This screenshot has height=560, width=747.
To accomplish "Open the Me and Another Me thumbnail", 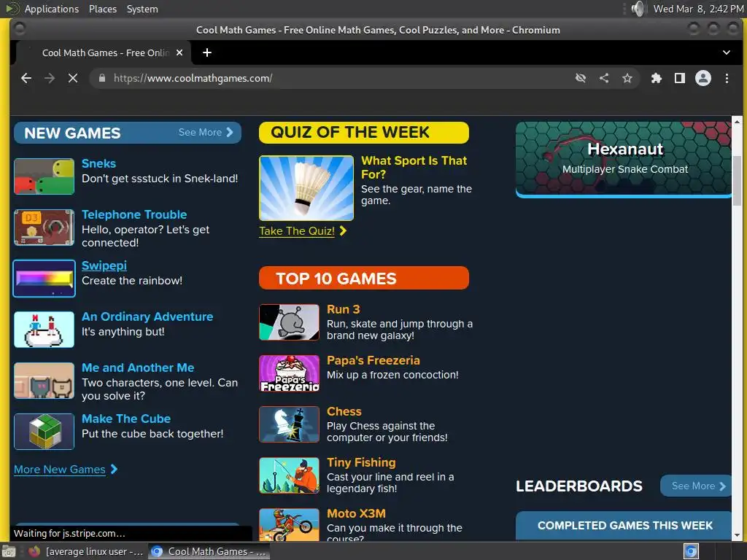I will 44,381.
